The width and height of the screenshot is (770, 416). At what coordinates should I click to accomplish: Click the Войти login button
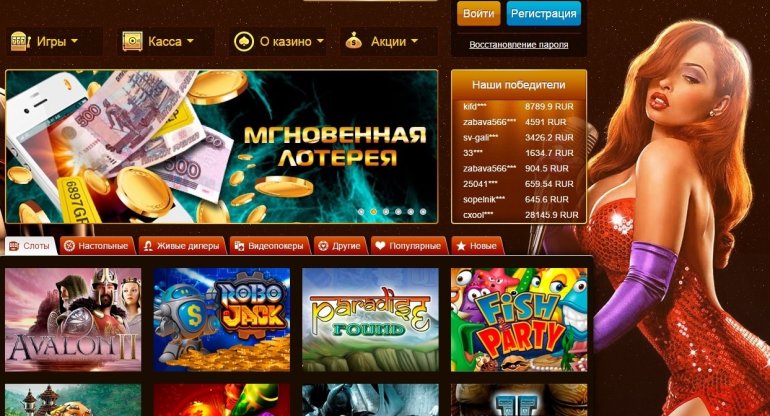(x=478, y=13)
